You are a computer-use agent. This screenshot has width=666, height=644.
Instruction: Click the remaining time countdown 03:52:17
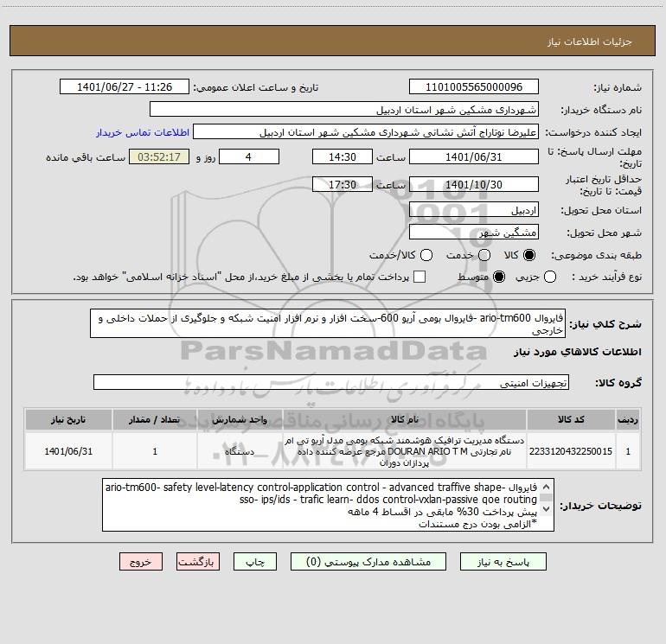(x=159, y=156)
